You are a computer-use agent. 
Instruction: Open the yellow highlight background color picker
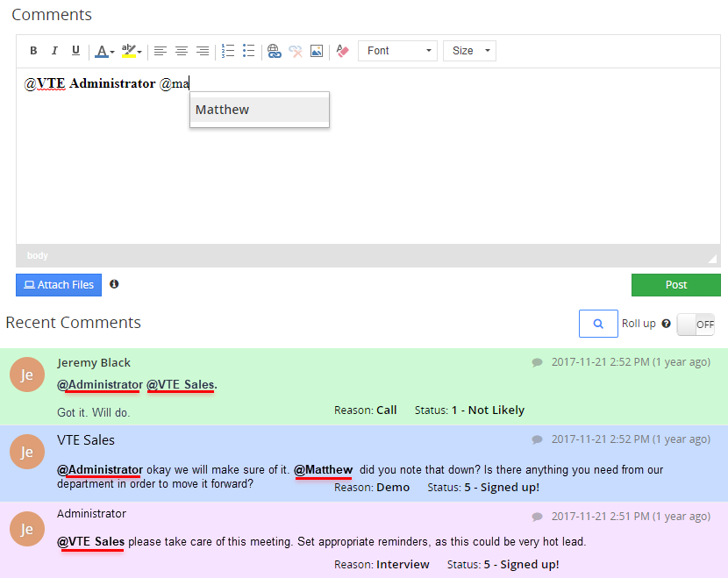tap(131, 51)
